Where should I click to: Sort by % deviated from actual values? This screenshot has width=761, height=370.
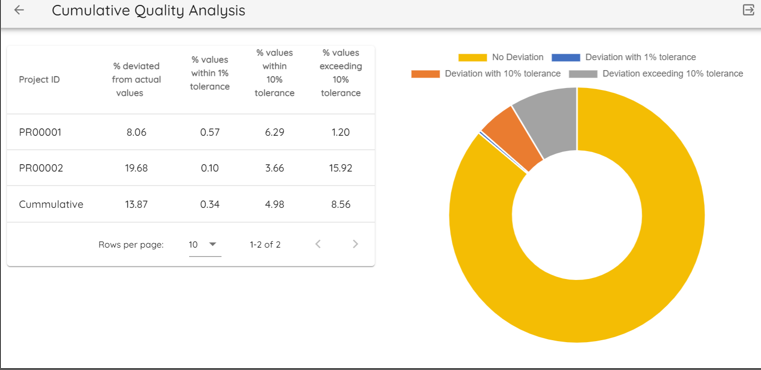point(136,79)
